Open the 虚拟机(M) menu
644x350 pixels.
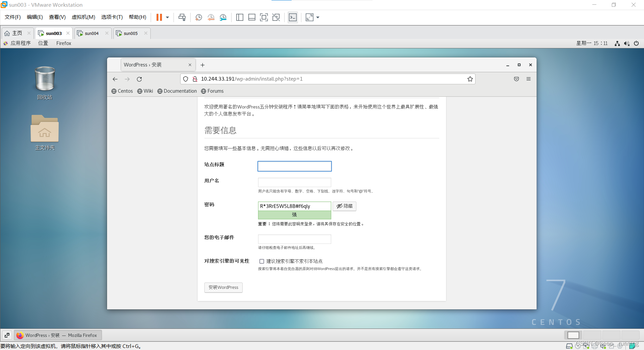tap(84, 17)
